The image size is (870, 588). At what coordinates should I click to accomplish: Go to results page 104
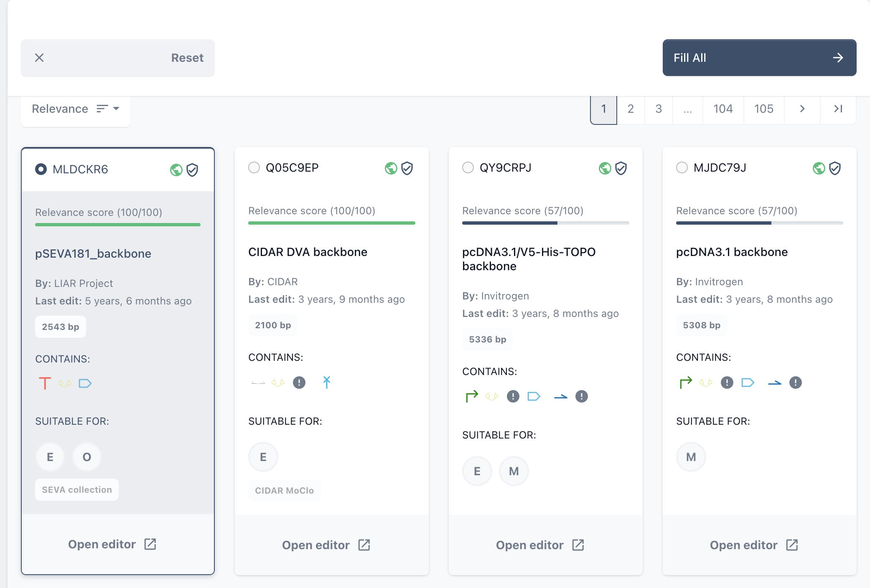(x=723, y=109)
